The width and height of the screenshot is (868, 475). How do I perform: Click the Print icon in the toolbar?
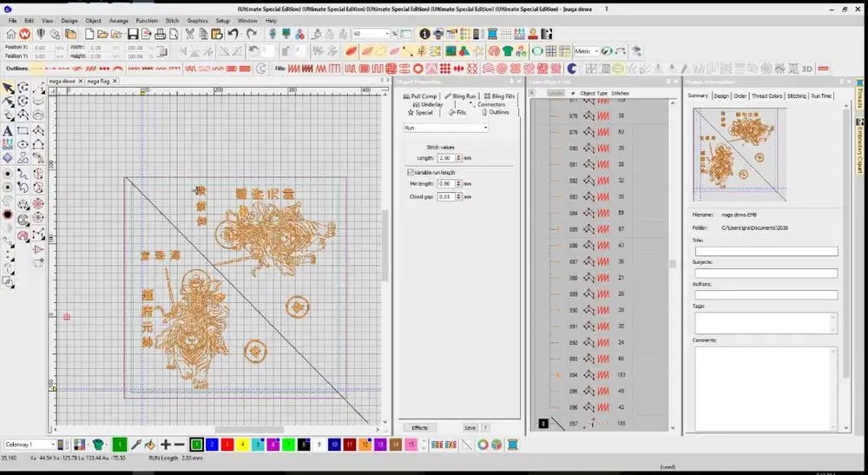[x=160, y=35]
